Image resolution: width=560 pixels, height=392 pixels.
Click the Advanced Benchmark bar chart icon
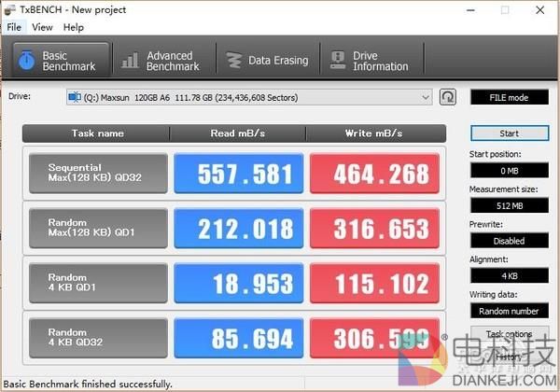130,61
